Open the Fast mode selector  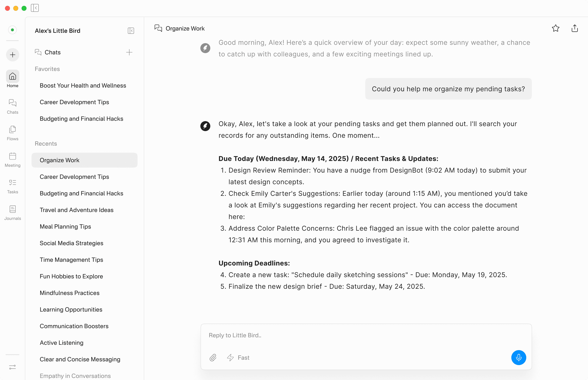[238, 357]
